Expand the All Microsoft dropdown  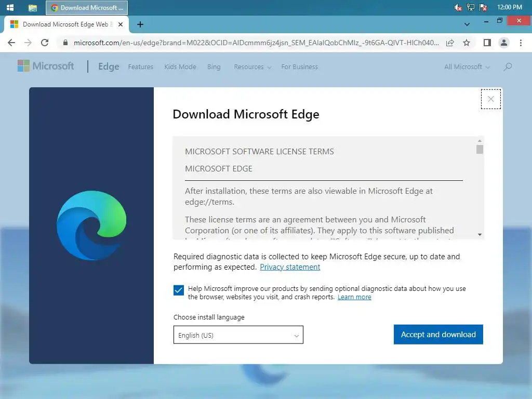467,67
